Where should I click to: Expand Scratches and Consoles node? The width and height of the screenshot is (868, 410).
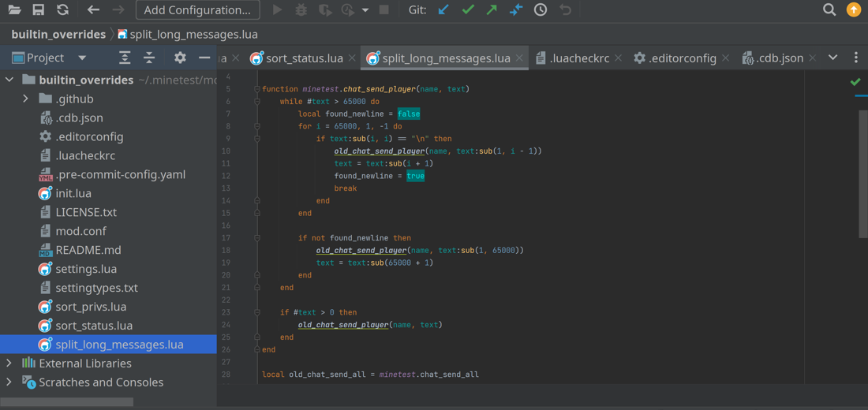point(9,382)
